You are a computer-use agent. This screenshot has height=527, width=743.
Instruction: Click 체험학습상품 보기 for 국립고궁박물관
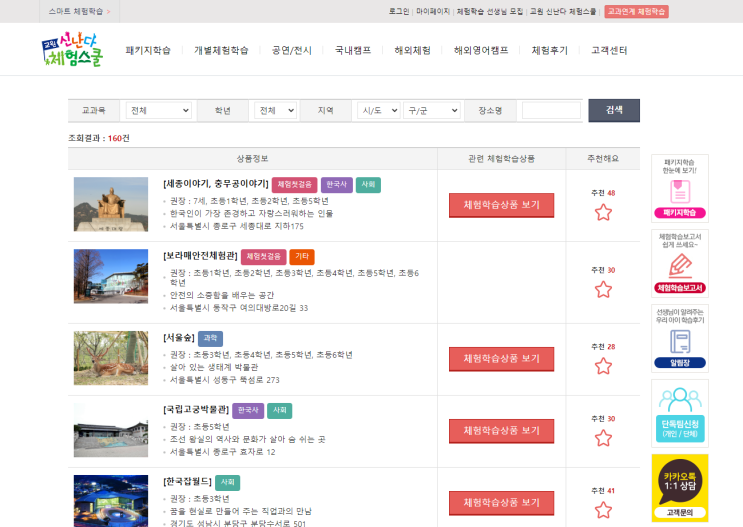(501, 431)
